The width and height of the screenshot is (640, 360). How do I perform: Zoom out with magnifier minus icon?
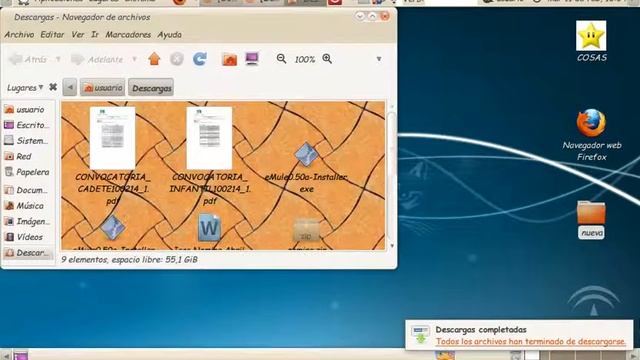[x=281, y=59]
